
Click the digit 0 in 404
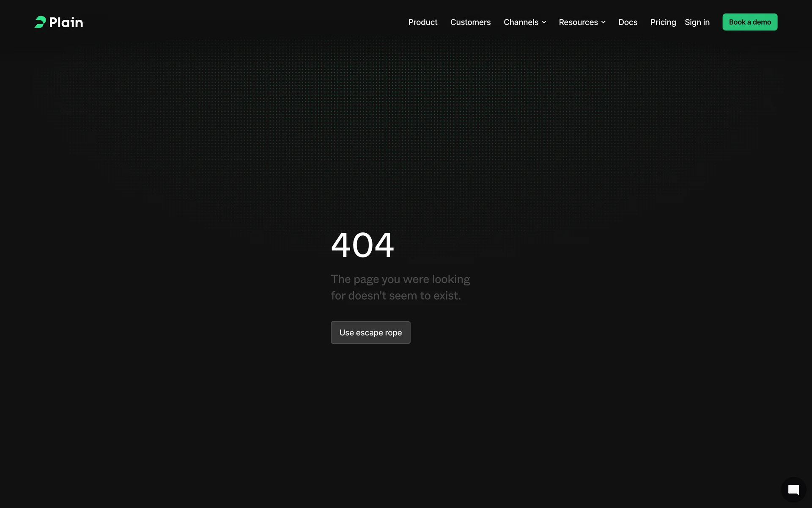363,245
